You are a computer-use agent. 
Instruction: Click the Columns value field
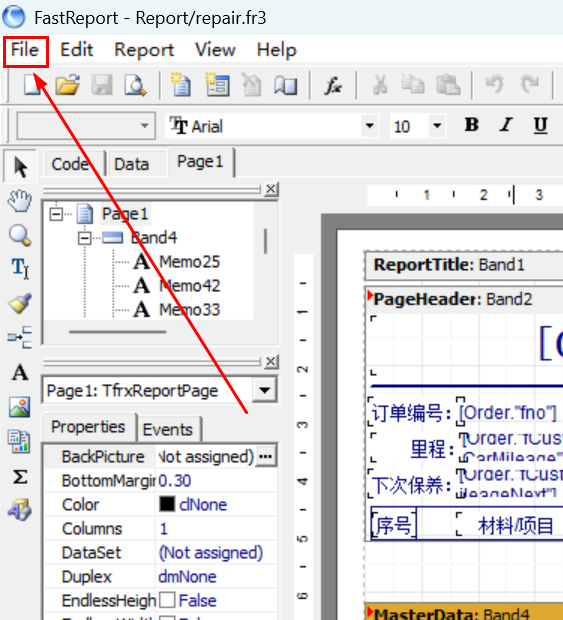tap(217, 529)
